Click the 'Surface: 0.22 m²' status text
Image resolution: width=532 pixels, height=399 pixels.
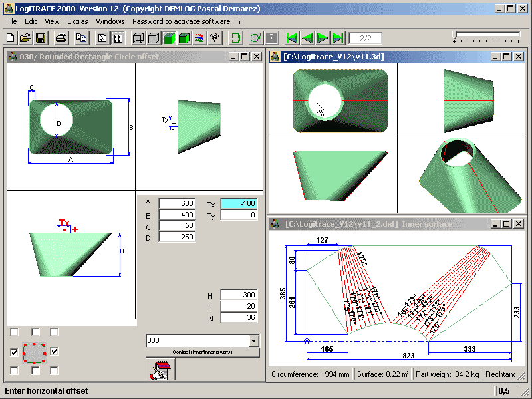(x=383, y=374)
